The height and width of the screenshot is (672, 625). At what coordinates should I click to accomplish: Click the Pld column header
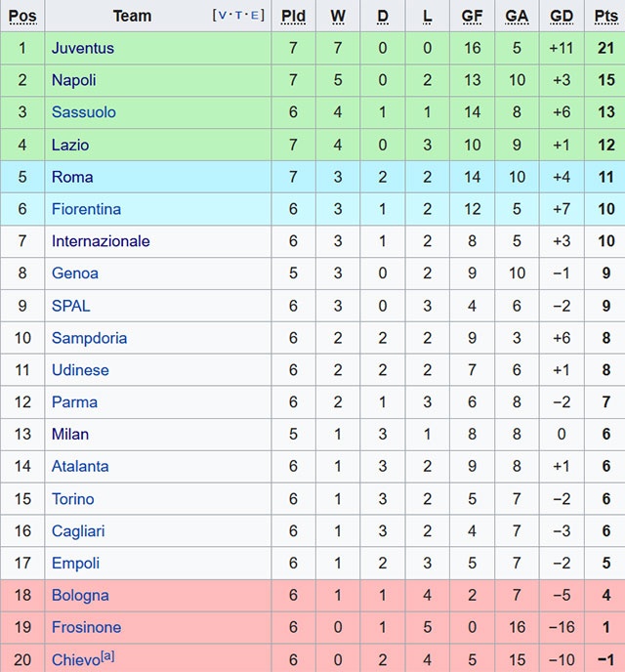[293, 16]
